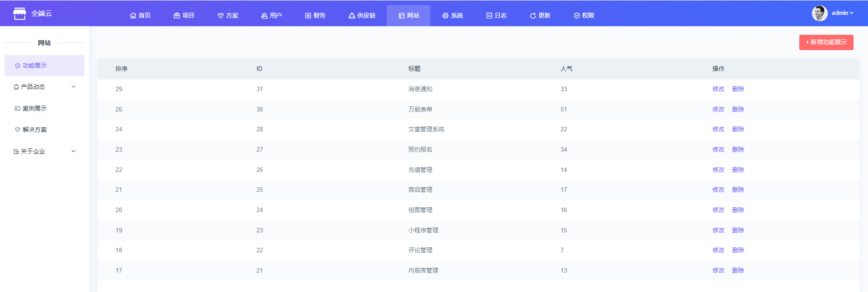
Task: Click the briefcase icon beside 项目
Action: coord(177,16)
